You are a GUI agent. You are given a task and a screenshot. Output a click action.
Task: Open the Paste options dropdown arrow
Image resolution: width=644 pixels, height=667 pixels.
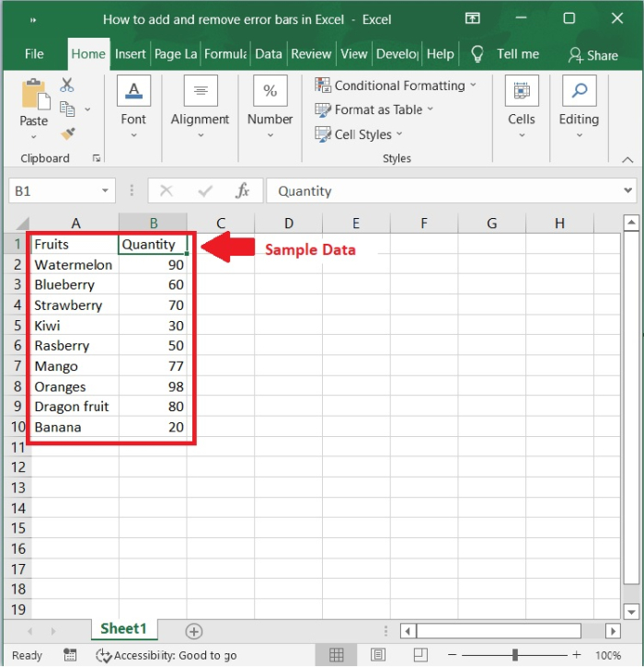[x=34, y=137]
